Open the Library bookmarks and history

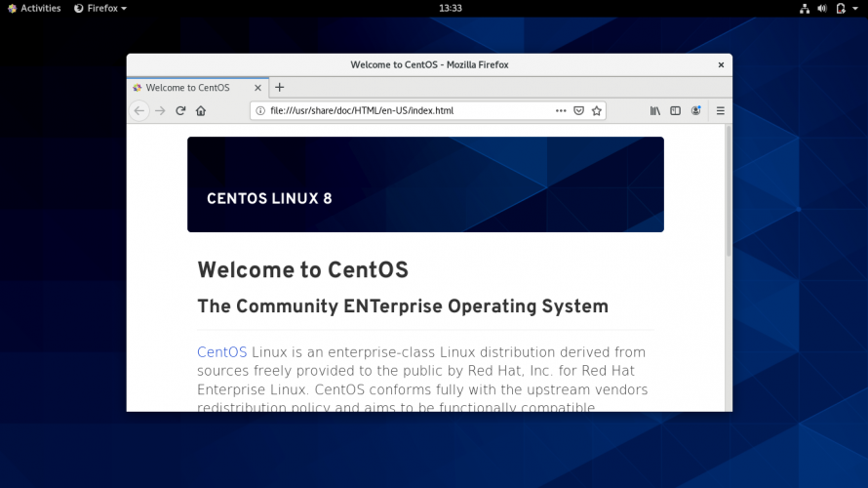(654, 111)
